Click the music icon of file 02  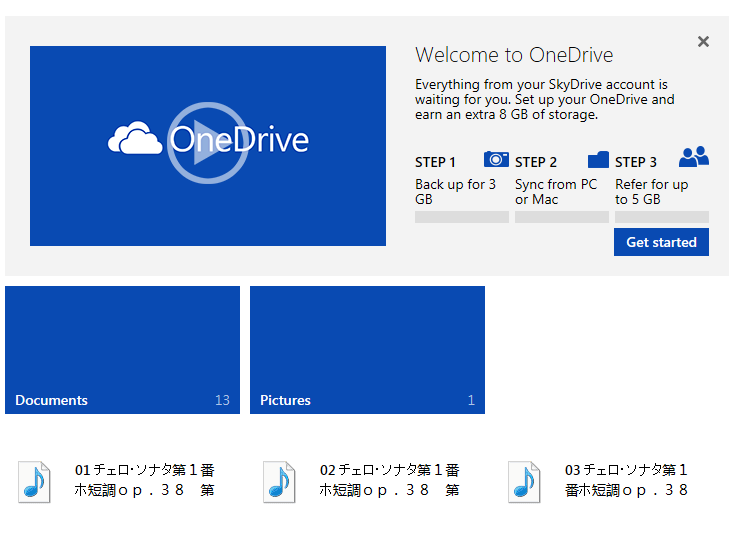pos(279,482)
